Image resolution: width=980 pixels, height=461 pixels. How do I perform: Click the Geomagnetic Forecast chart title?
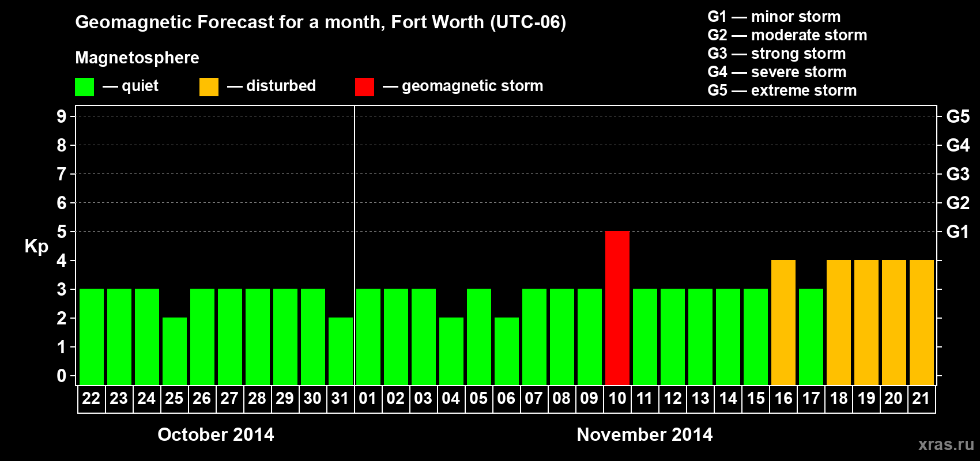pyautogui.click(x=321, y=22)
